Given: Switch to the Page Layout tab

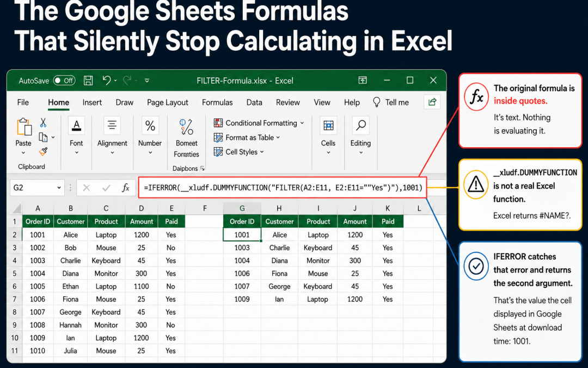Looking at the screenshot, I should pyautogui.click(x=168, y=102).
